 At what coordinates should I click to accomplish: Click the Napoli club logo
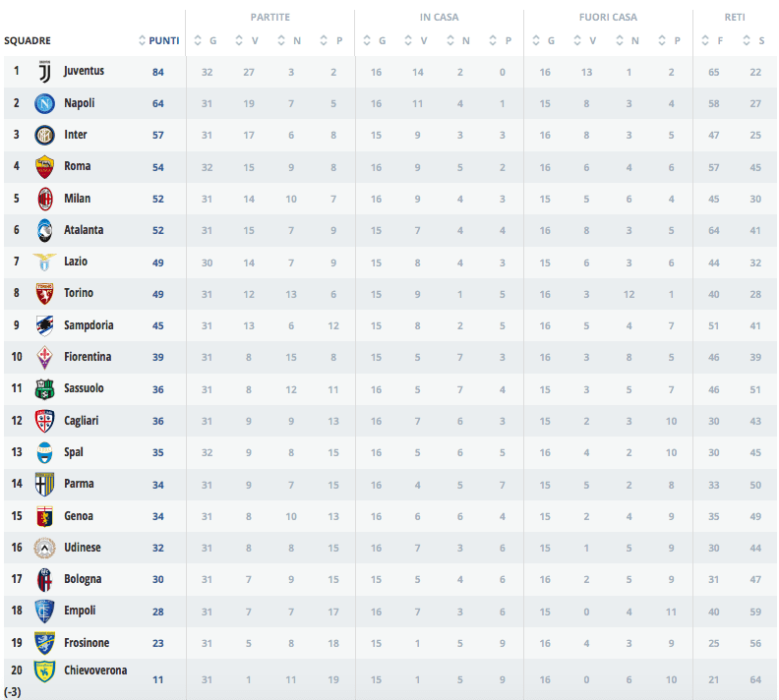44,103
